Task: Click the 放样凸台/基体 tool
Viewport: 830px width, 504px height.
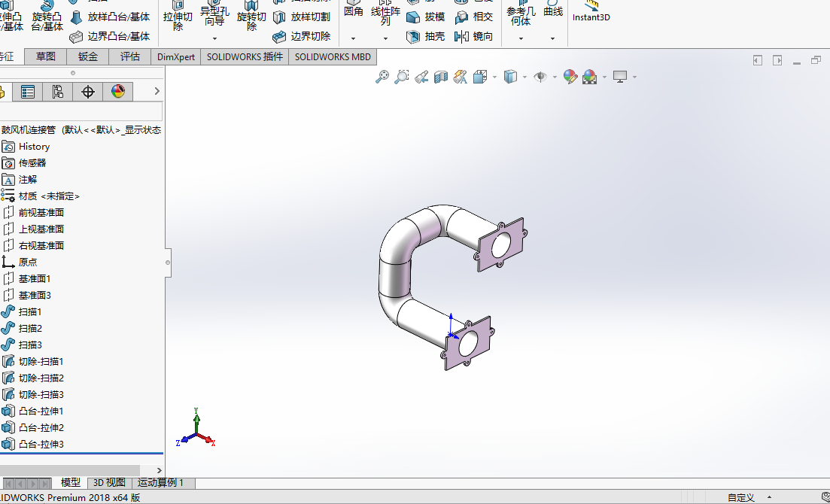Action: pos(110,17)
